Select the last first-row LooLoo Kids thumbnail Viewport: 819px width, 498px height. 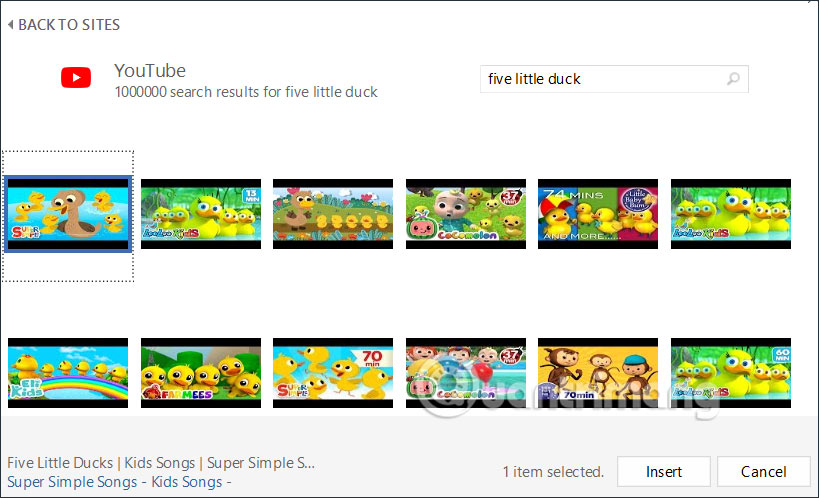point(731,214)
